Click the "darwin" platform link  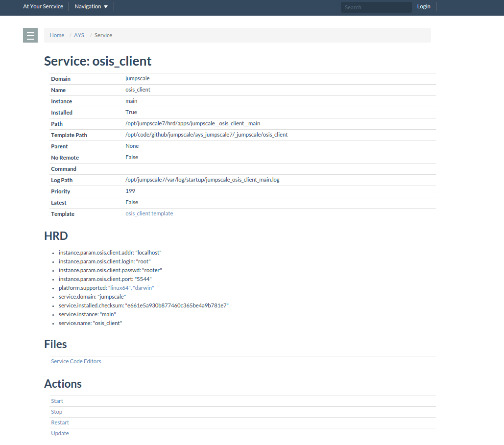[x=144, y=288]
